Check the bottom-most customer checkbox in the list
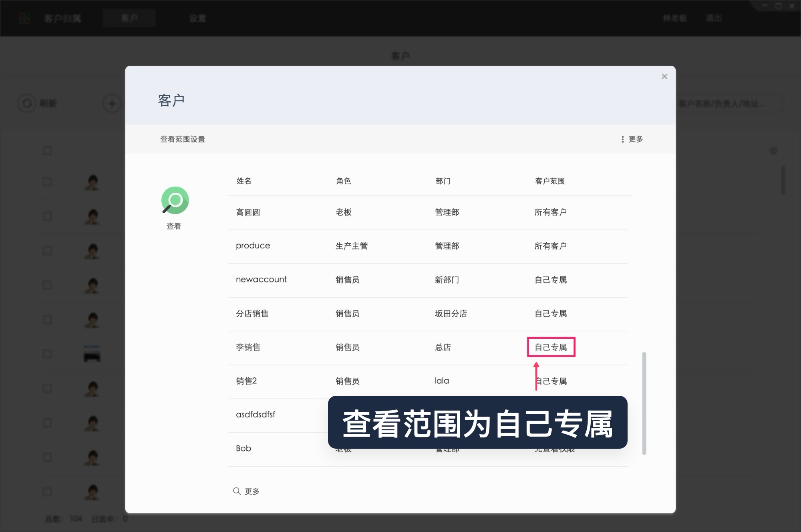This screenshot has width=801, height=532. (47, 491)
